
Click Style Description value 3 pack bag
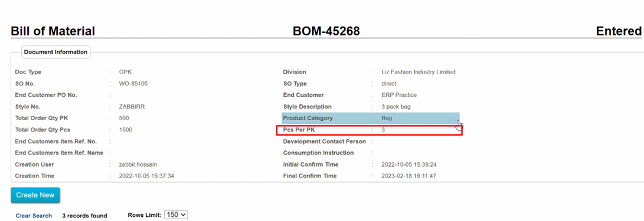396,107
